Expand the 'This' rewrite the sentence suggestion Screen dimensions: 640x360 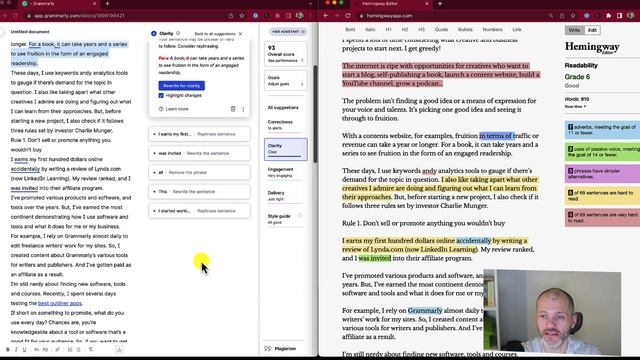tap(199, 191)
